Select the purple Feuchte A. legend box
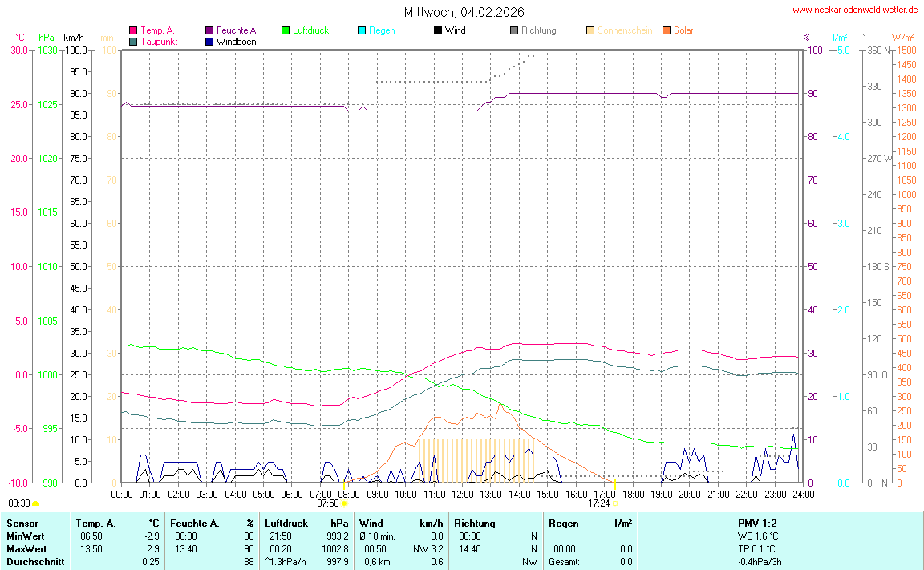 tap(209, 30)
